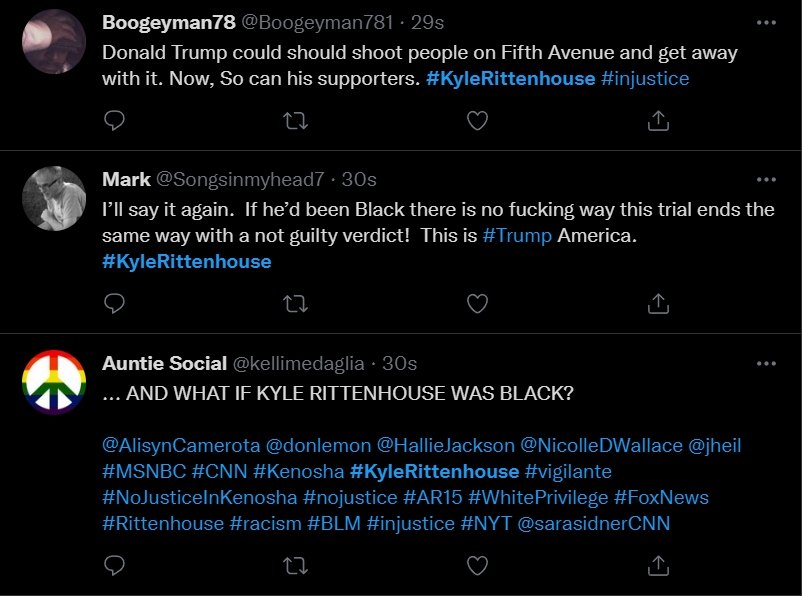Share Mark's tweet
Viewport: 802px width, 596px height.
658,302
